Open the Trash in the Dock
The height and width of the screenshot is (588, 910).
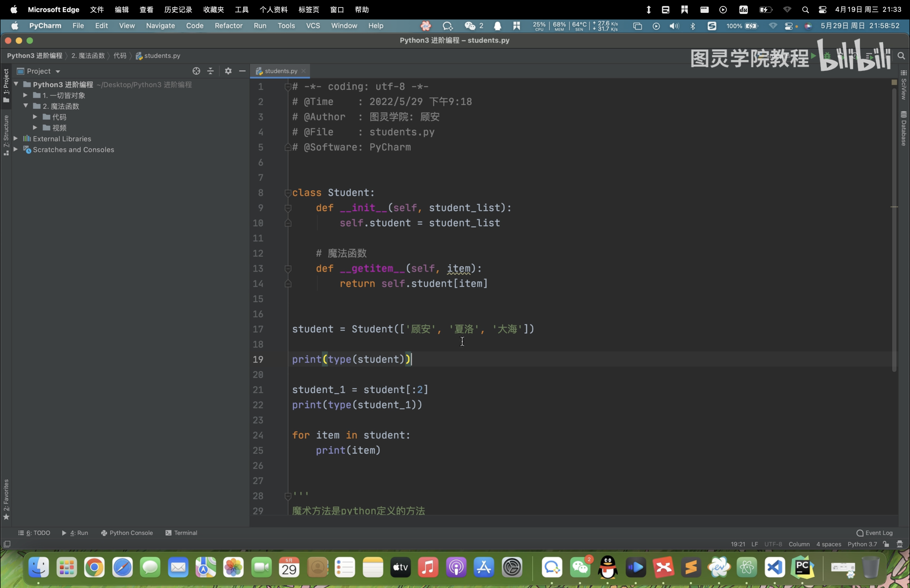871,567
